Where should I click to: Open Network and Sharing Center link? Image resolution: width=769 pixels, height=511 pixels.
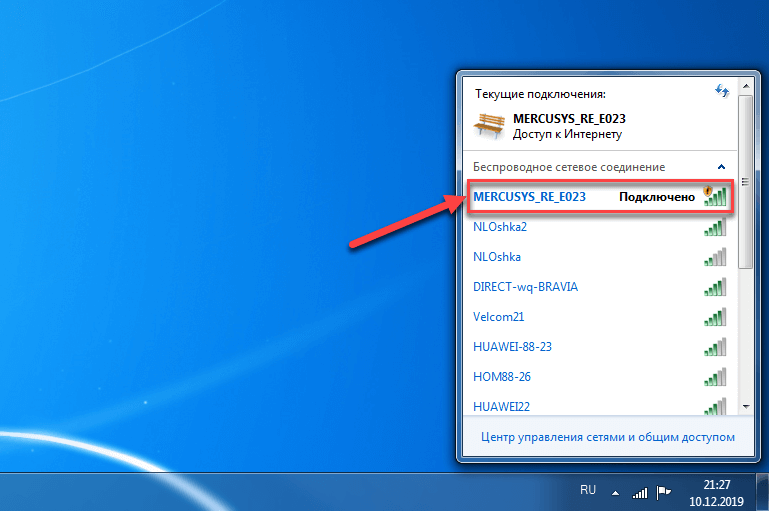point(607,437)
